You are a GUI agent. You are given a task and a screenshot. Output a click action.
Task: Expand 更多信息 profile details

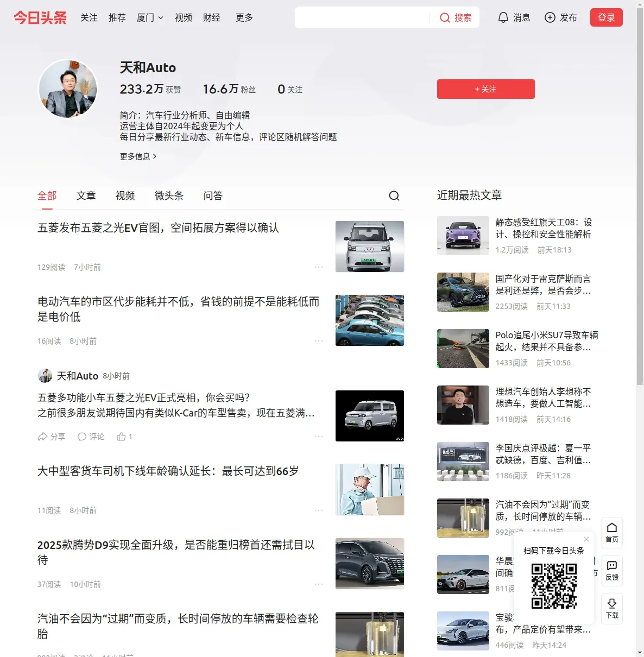[x=138, y=156]
